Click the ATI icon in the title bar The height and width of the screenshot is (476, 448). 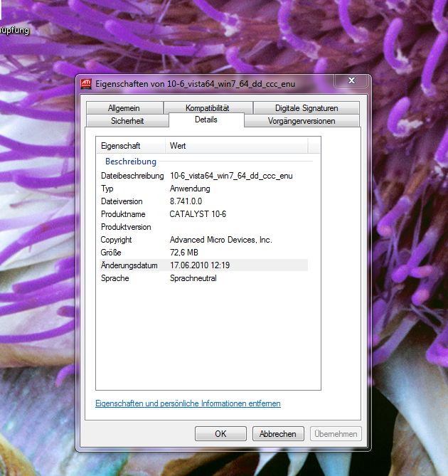pos(86,84)
